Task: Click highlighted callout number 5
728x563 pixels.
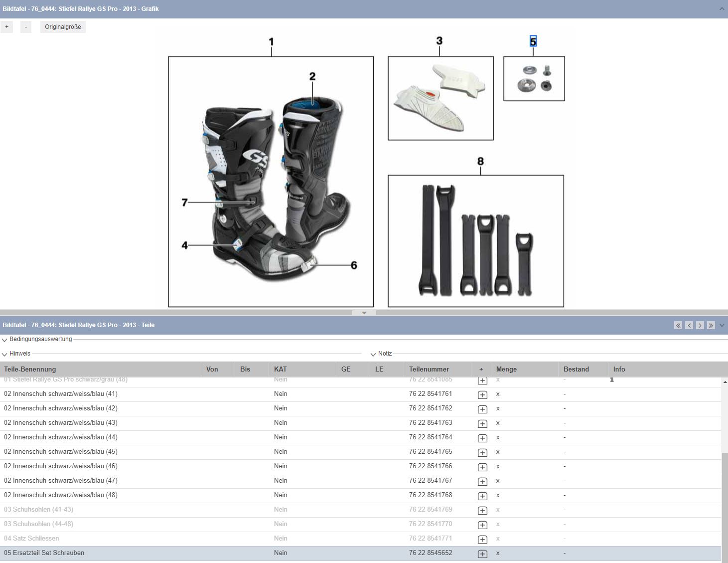Action: [x=533, y=41]
